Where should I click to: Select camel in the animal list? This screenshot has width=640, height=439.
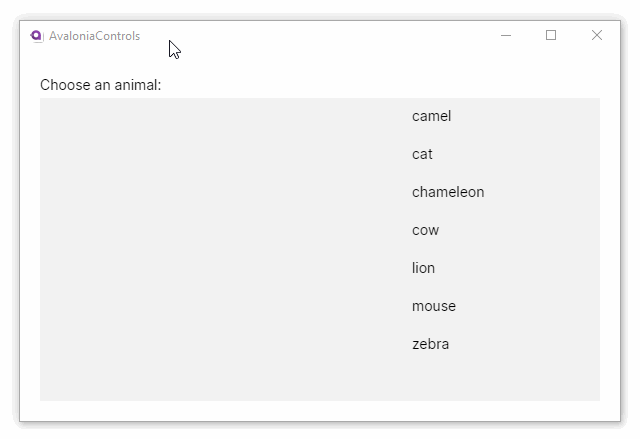tap(431, 116)
